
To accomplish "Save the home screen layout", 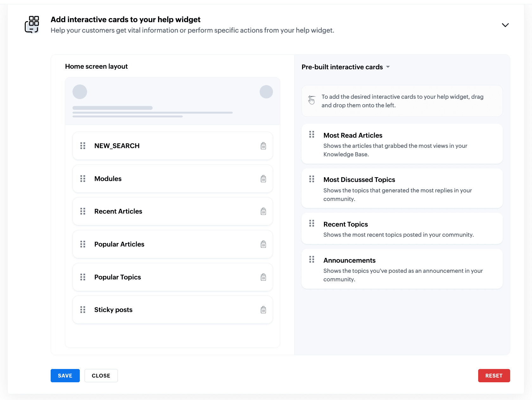I will tap(65, 376).
